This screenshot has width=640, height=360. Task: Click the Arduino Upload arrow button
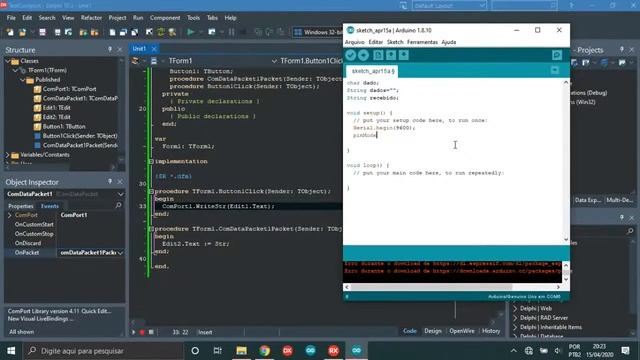pyautogui.click(x=363, y=55)
